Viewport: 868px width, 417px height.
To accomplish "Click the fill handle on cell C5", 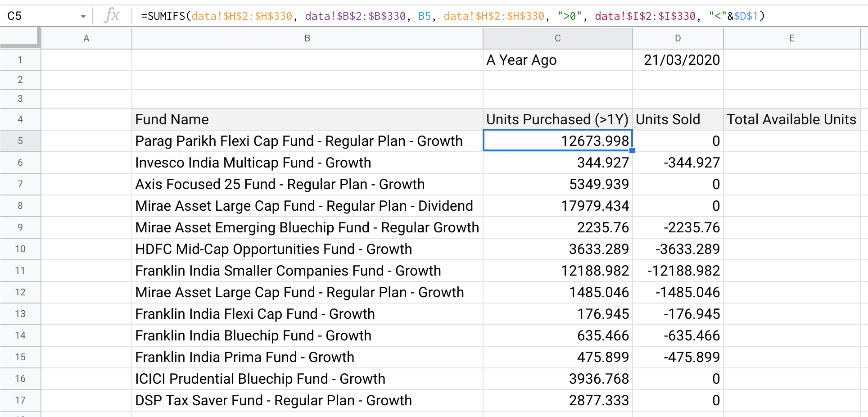I will (632, 150).
